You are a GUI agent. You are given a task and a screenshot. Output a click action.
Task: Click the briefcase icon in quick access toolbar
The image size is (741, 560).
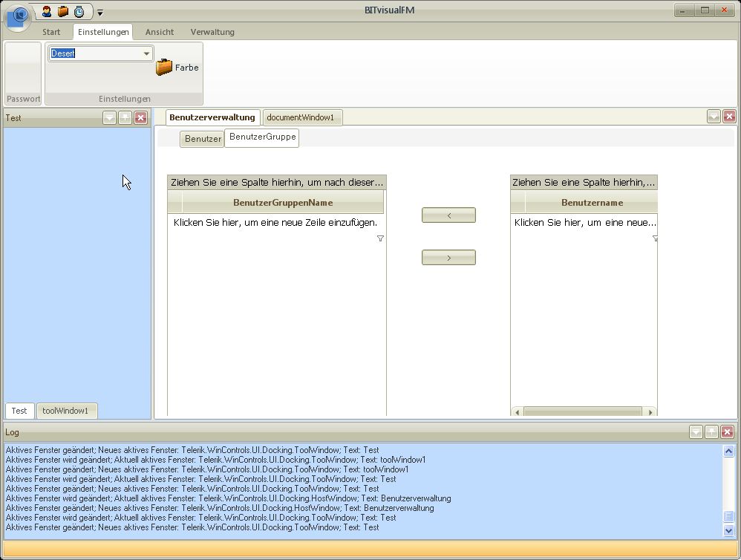[63, 11]
